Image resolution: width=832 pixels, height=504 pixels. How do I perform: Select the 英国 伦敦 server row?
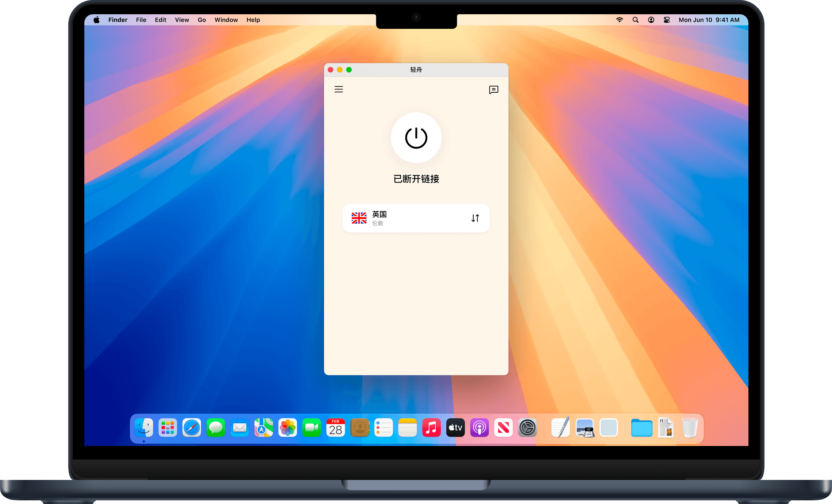click(416, 218)
